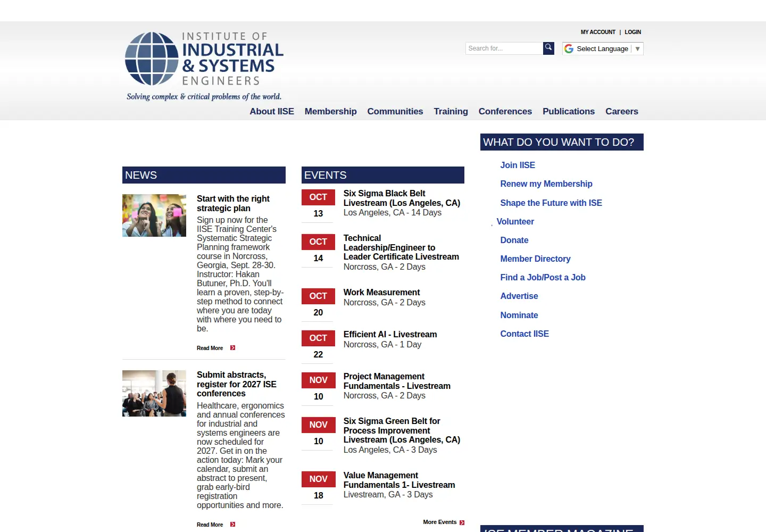Open the Membership menu
The image size is (766, 532).
coord(330,111)
